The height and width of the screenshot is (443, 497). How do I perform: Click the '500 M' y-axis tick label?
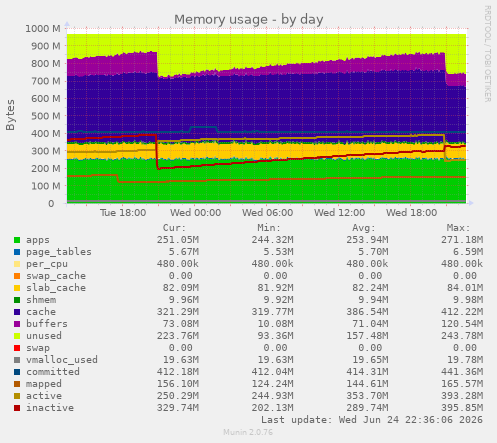coord(46,116)
